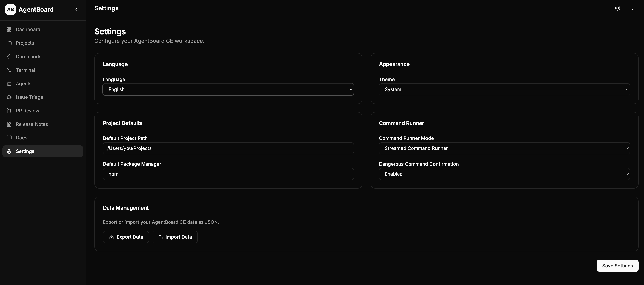The image size is (644, 285).
Task: Open Docs from the sidebar
Action: 43,138
